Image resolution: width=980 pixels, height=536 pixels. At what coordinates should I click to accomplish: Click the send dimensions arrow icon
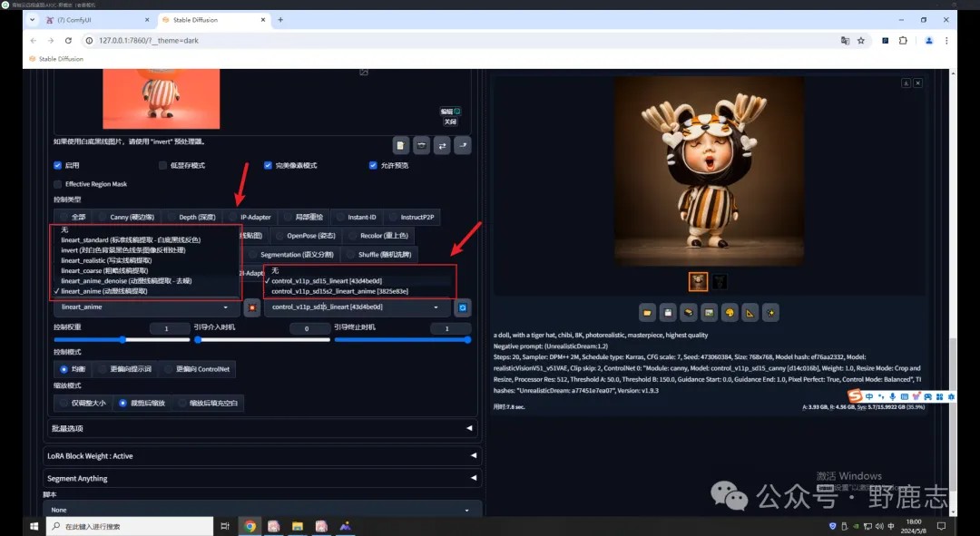point(463,145)
